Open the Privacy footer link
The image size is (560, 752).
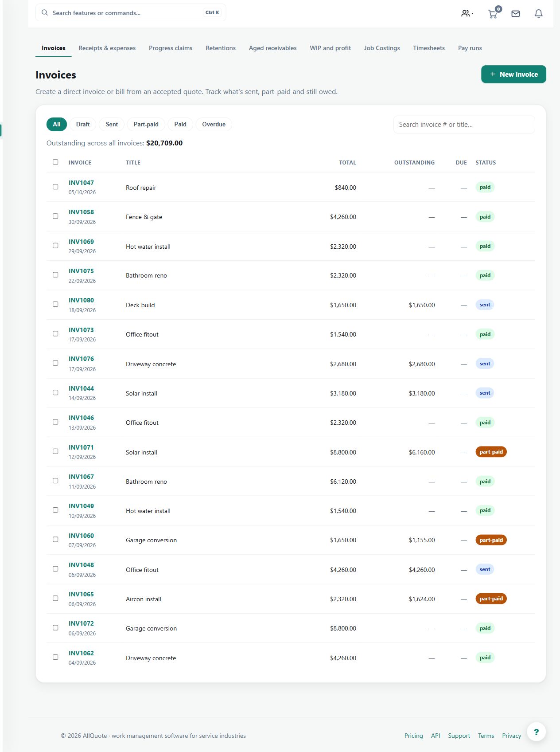[511, 736]
